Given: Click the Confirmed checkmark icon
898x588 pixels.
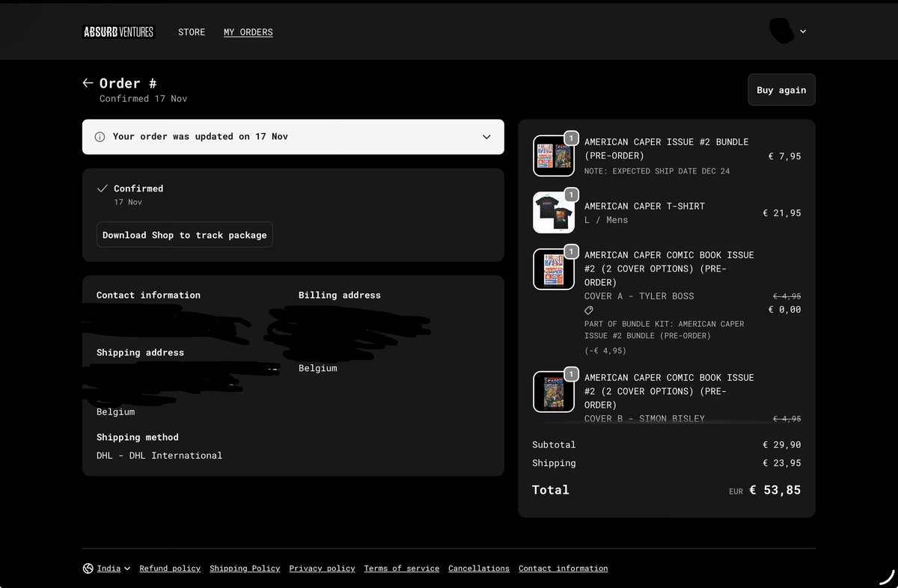Looking at the screenshot, I should point(103,189).
